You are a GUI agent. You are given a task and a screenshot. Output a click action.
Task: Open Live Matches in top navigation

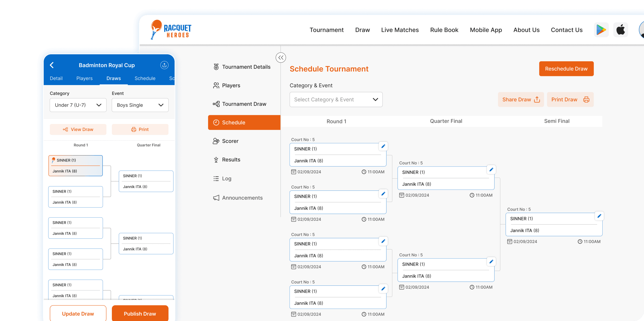399,30
